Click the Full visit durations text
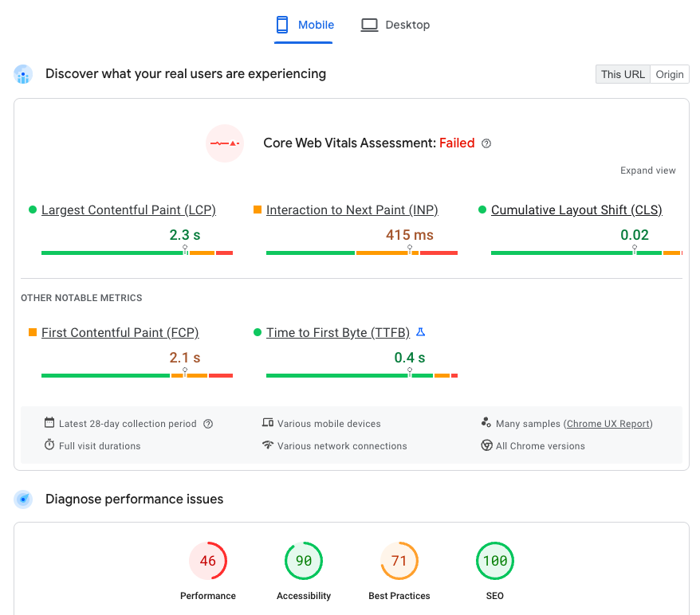 click(x=100, y=446)
